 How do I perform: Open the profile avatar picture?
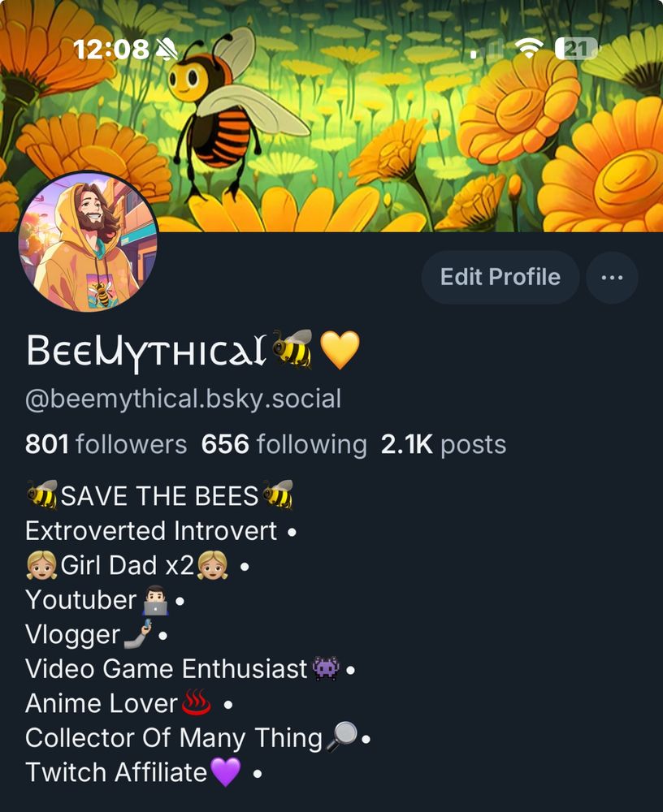88,242
